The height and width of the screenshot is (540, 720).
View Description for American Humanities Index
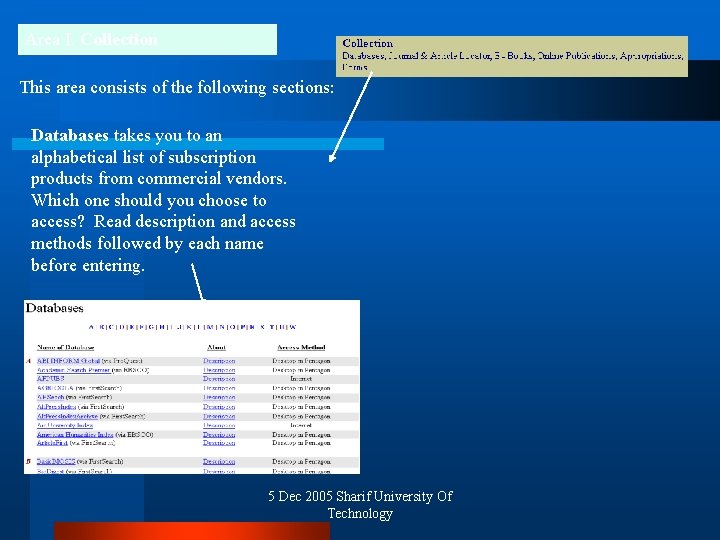219,434
